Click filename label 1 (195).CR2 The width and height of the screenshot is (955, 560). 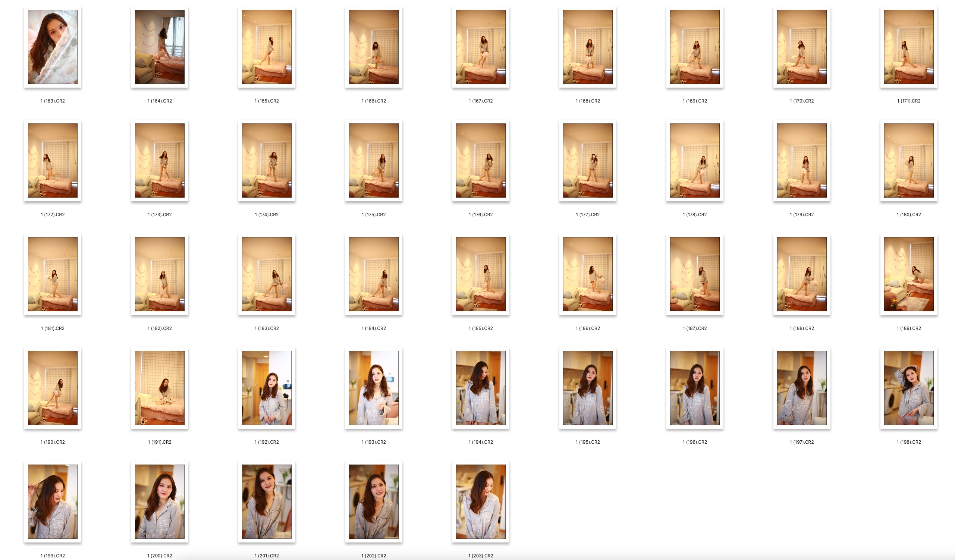(587, 442)
